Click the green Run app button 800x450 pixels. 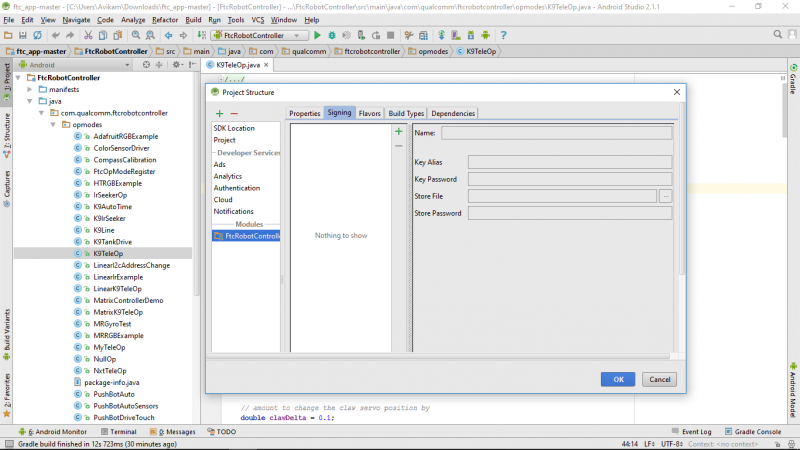[318, 35]
